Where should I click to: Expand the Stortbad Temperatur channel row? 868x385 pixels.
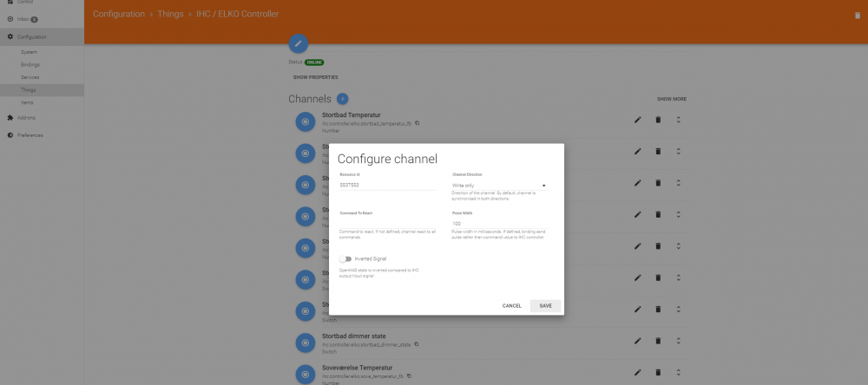point(678,120)
